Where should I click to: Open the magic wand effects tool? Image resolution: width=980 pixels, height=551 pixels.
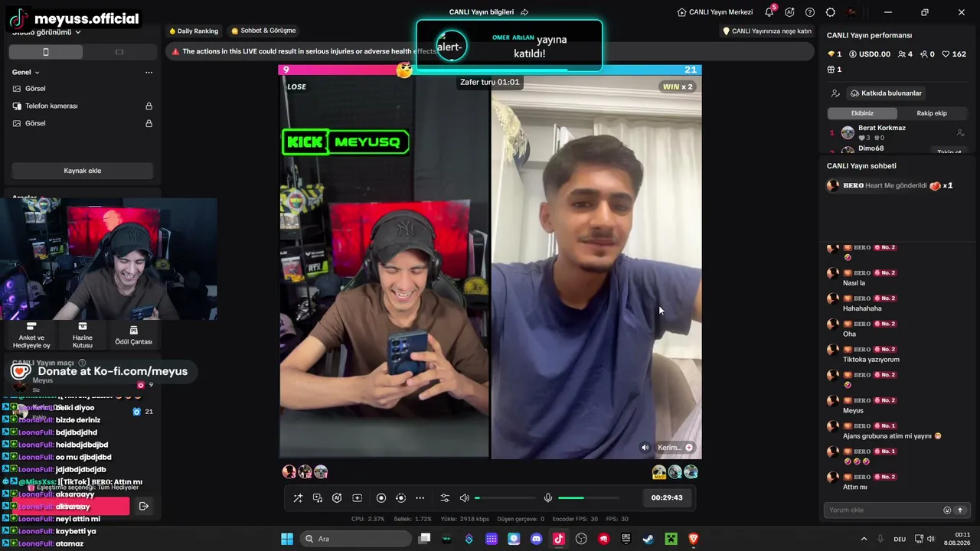coord(298,498)
